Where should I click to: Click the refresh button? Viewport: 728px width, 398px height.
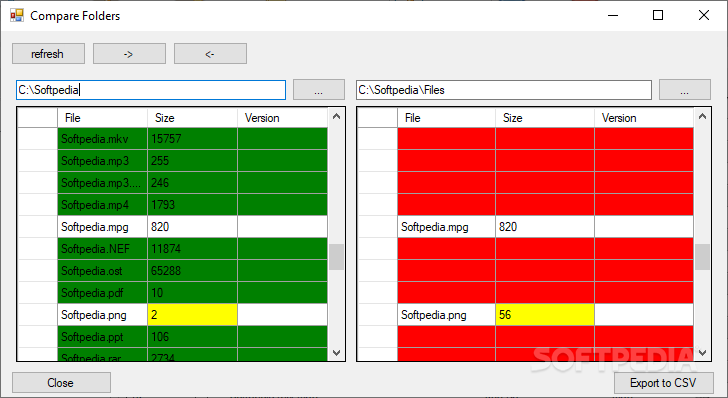tap(48, 54)
